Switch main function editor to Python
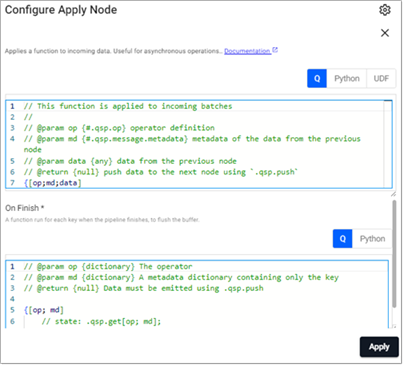Viewport: 404px width, 366px height. pos(347,78)
